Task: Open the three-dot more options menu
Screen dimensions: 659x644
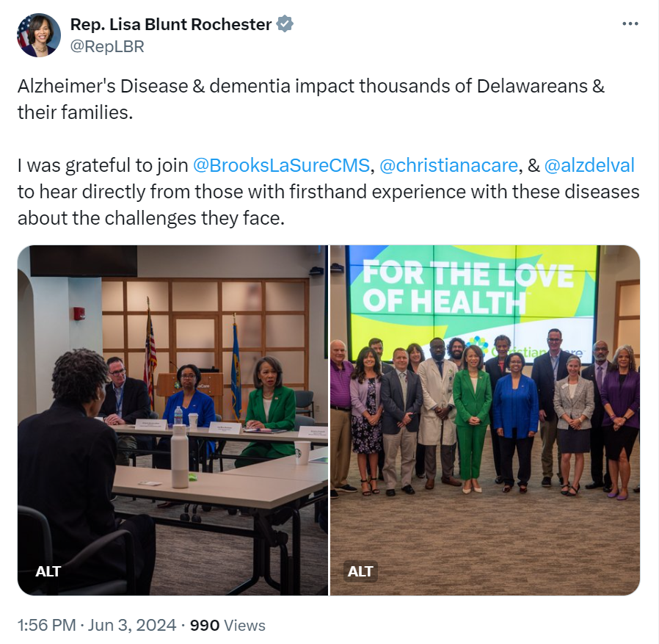Action: tap(630, 24)
